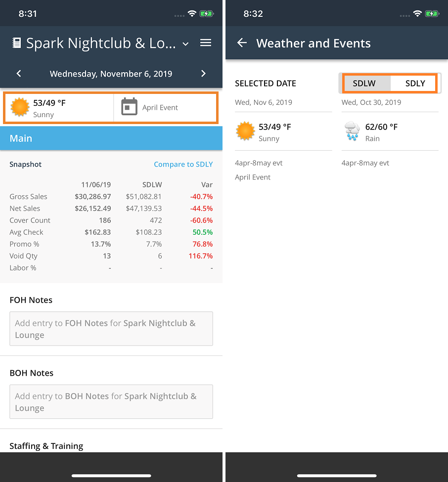Tap the Wi-Fi icon in the left status bar
Image resolution: width=448 pixels, height=482 pixels.
[192, 14]
